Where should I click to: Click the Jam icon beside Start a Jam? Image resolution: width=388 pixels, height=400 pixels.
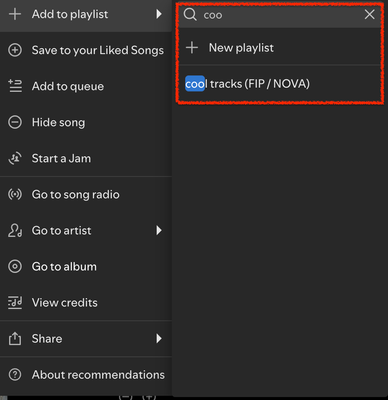[x=15, y=158]
